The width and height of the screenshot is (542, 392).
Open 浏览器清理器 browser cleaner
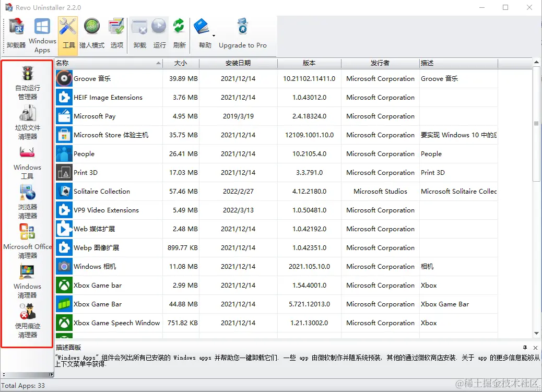tap(27, 201)
